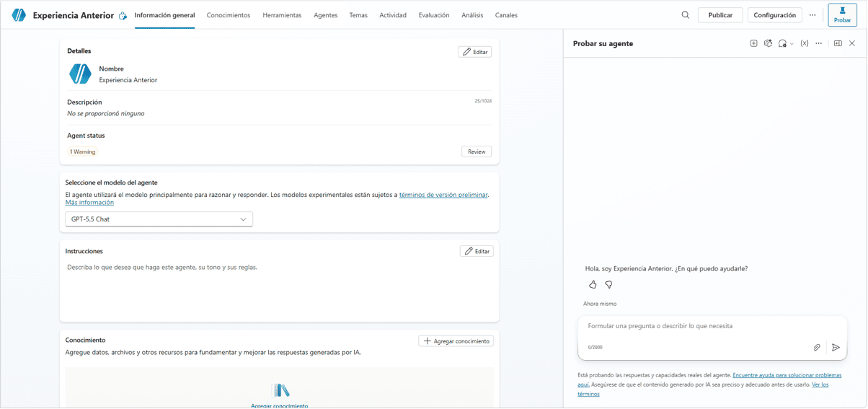Click the Experiencia Anterior title in the top bar
This screenshot has width=868, height=409.
coord(74,15)
